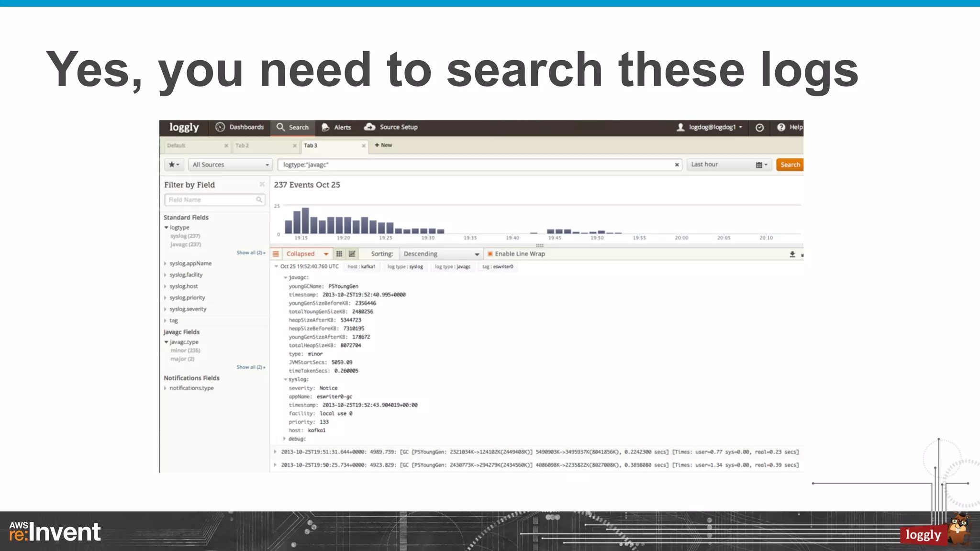Image resolution: width=980 pixels, height=551 pixels.
Task: Add a new search tab
Action: (383, 145)
